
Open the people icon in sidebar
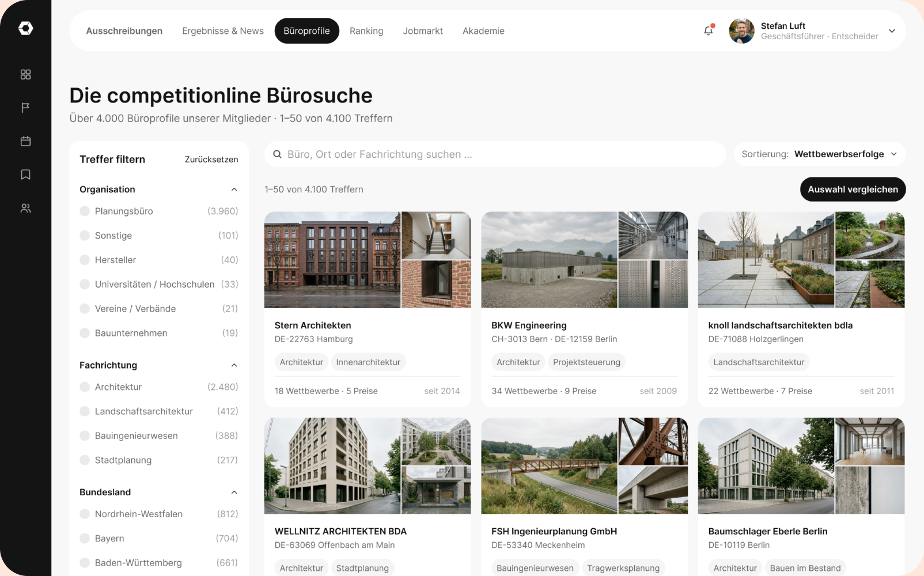(x=25, y=208)
